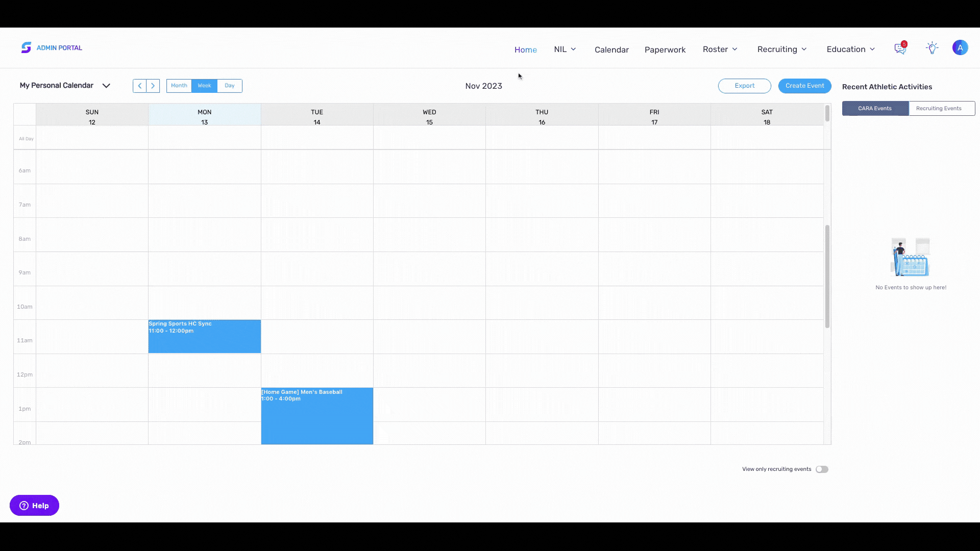Screen dimensions: 980x551
Task: Click the lightbulb tips icon
Action: click(x=932, y=48)
